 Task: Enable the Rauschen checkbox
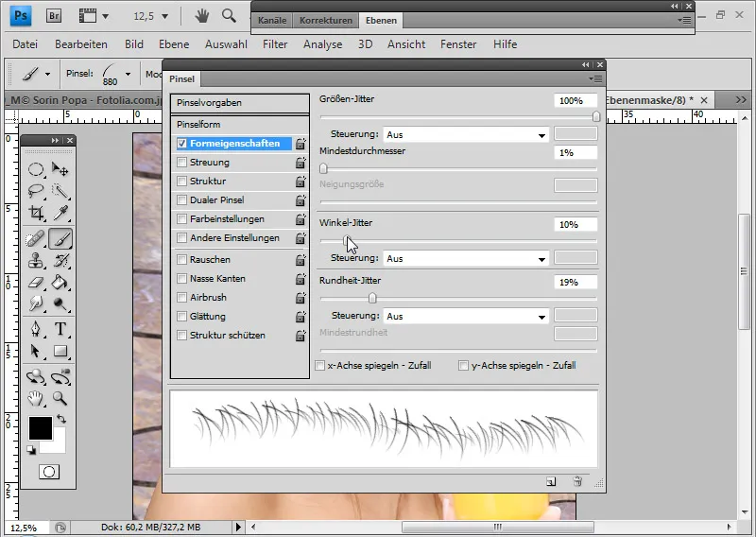pyautogui.click(x=181, y=260)
